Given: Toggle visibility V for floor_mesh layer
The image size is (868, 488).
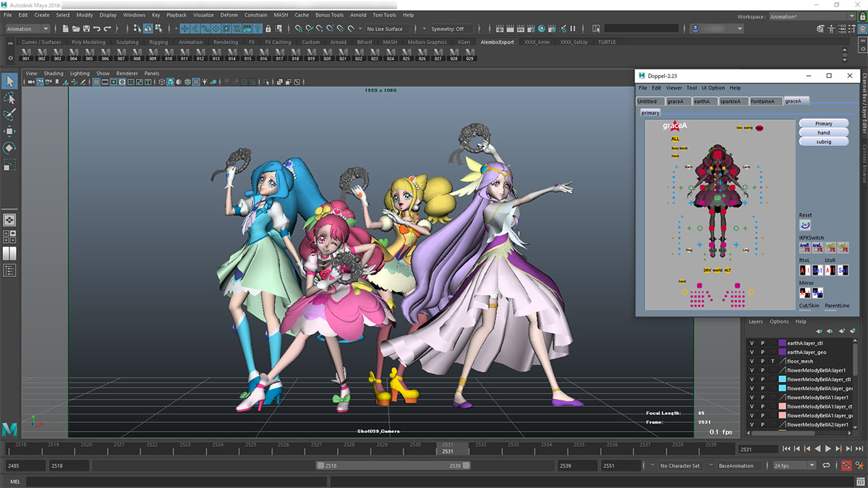Looking at the screenshot, I should click(752, 361).
